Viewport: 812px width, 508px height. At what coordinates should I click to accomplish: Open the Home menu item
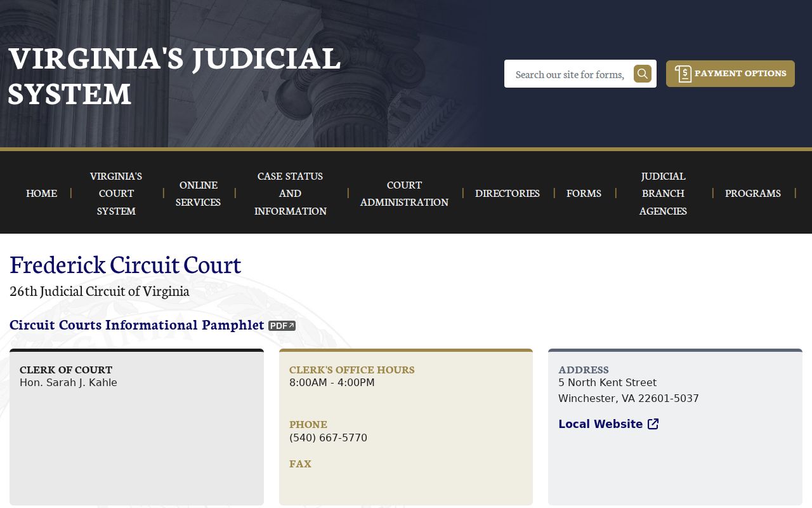[42, 193]
